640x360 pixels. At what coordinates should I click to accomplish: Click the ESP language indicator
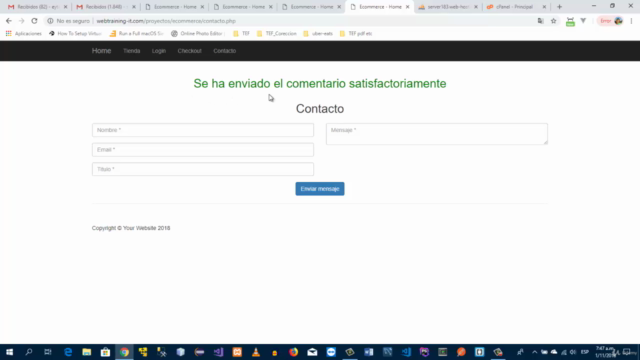point(584,352)
